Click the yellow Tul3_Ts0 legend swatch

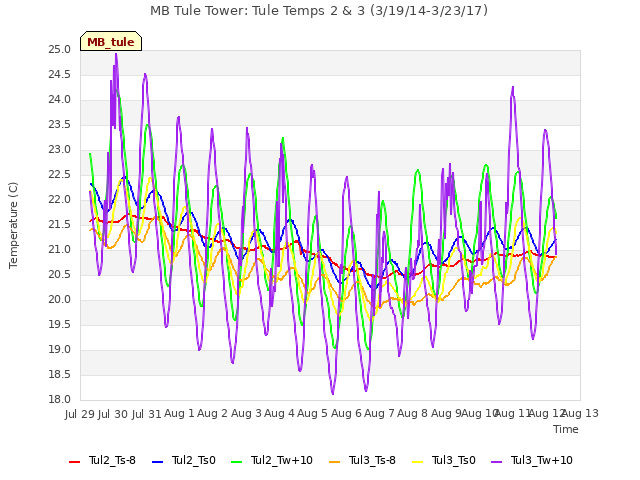point(418,462)
